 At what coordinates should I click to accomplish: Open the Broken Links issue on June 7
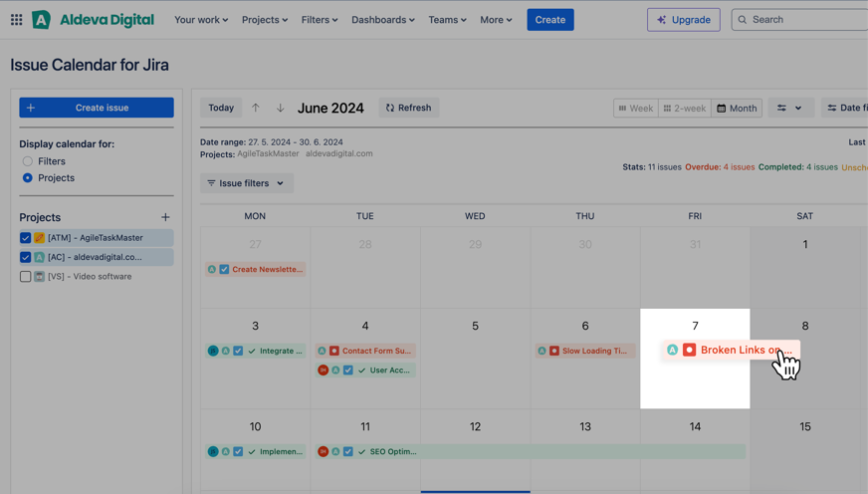click(x=731, y=350)
